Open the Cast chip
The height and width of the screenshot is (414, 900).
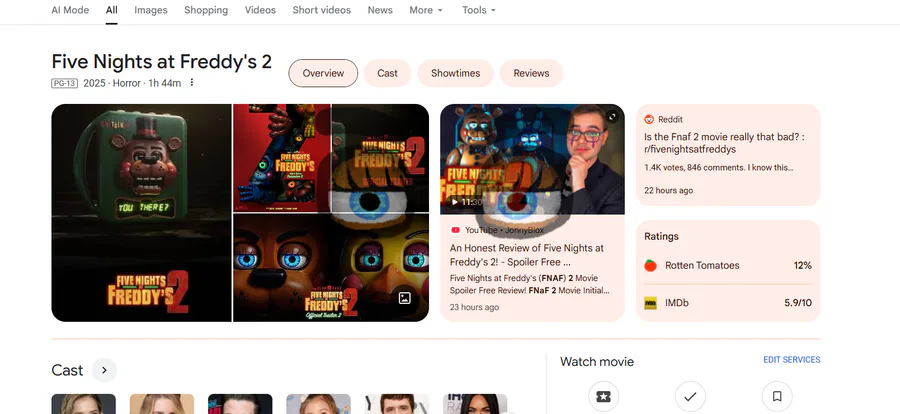387,73
